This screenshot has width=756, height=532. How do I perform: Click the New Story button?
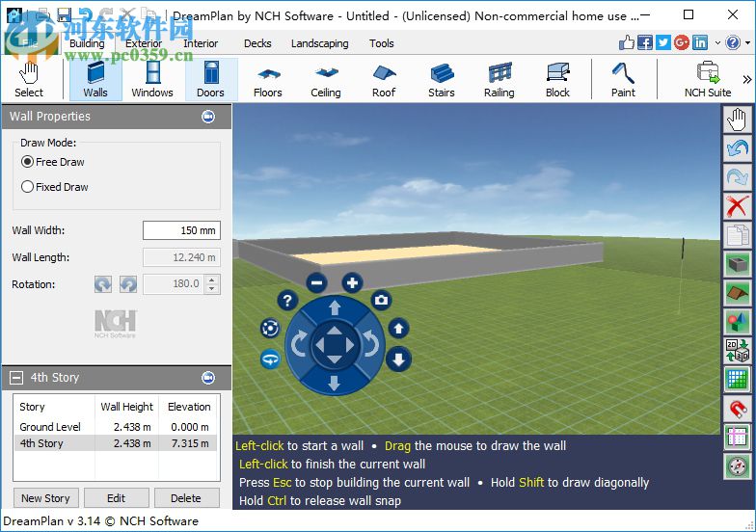click(x=45, y=498)
